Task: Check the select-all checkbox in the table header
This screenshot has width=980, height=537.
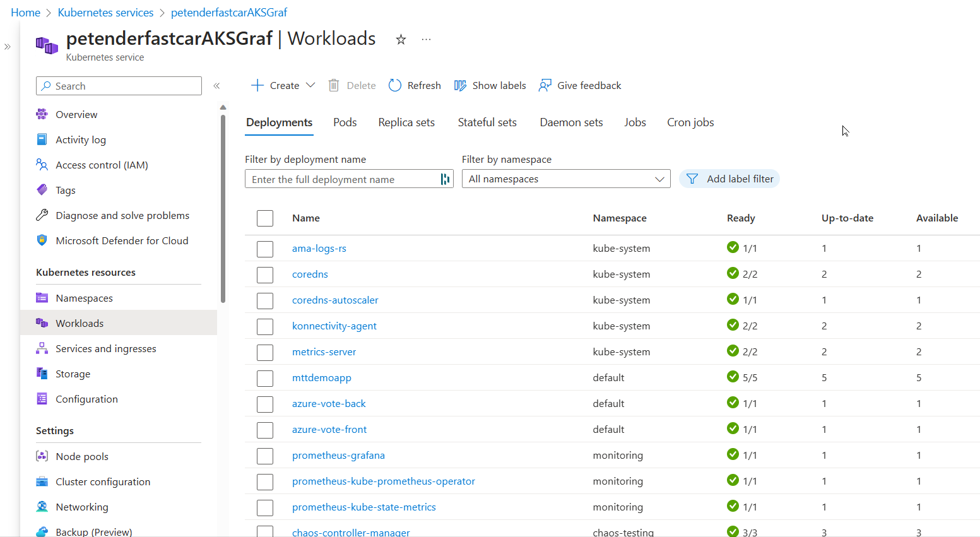Action: pyautogui.click(x=265, y=218)
